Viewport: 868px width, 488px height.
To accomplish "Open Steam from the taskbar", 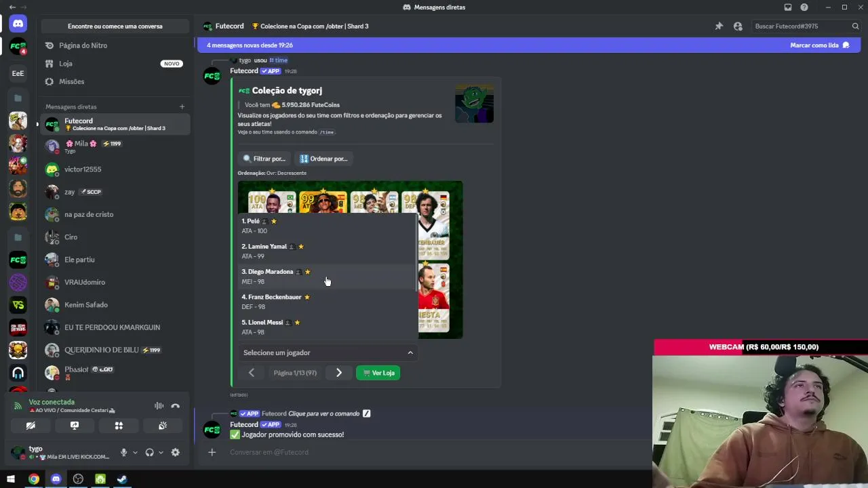I will tap(122, 479).
